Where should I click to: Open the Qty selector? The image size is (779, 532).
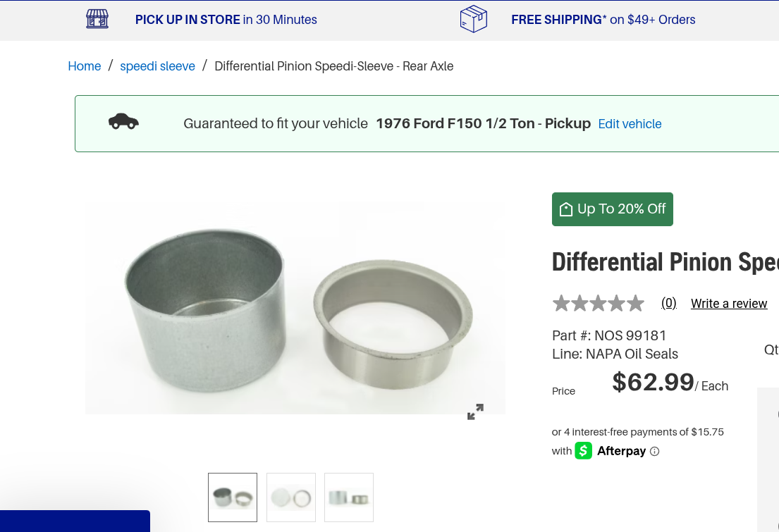pos(770,350)
